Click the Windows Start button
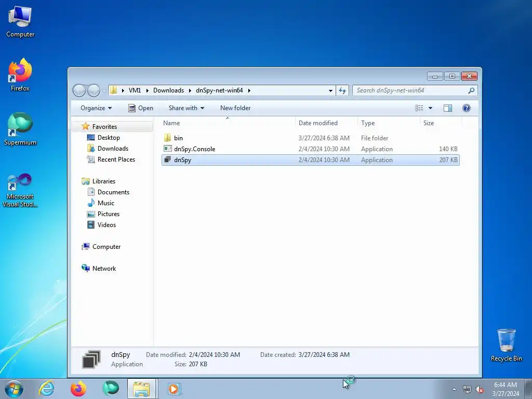 (14, 389)
